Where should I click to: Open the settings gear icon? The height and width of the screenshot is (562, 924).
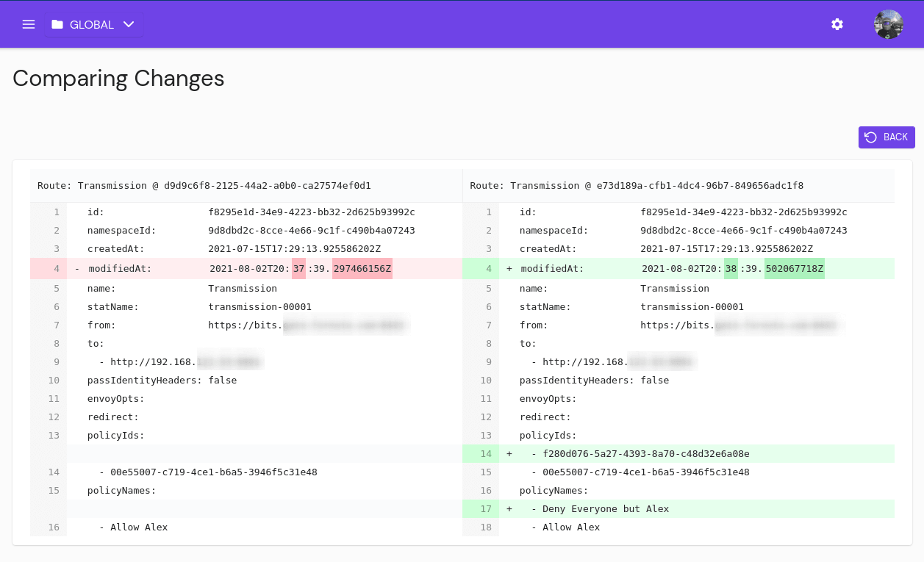[837, 24]
